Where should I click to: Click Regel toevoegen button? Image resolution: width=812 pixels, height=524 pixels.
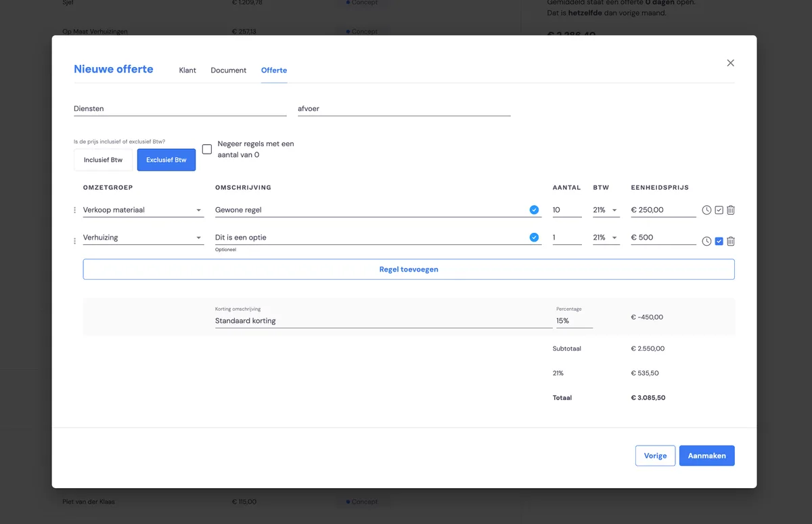click(x=409, y=269)
